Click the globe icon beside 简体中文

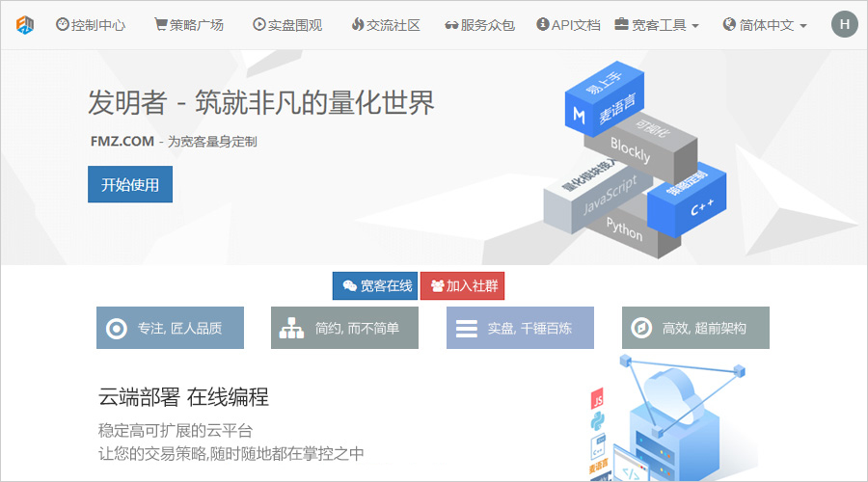[729, 24]
